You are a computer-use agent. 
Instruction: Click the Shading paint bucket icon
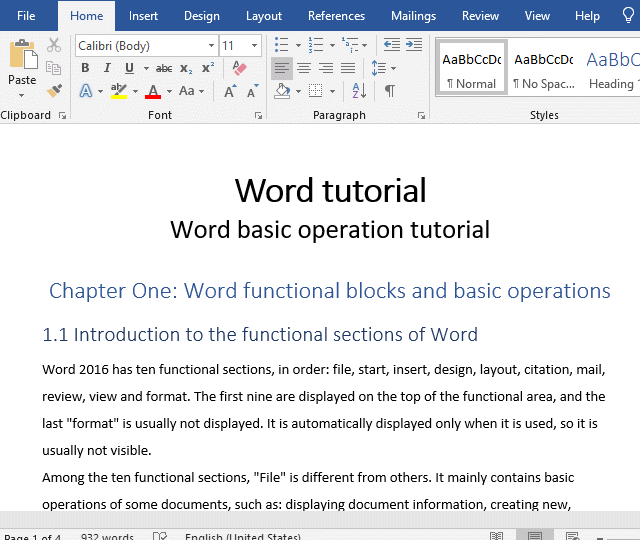(282, 91)
